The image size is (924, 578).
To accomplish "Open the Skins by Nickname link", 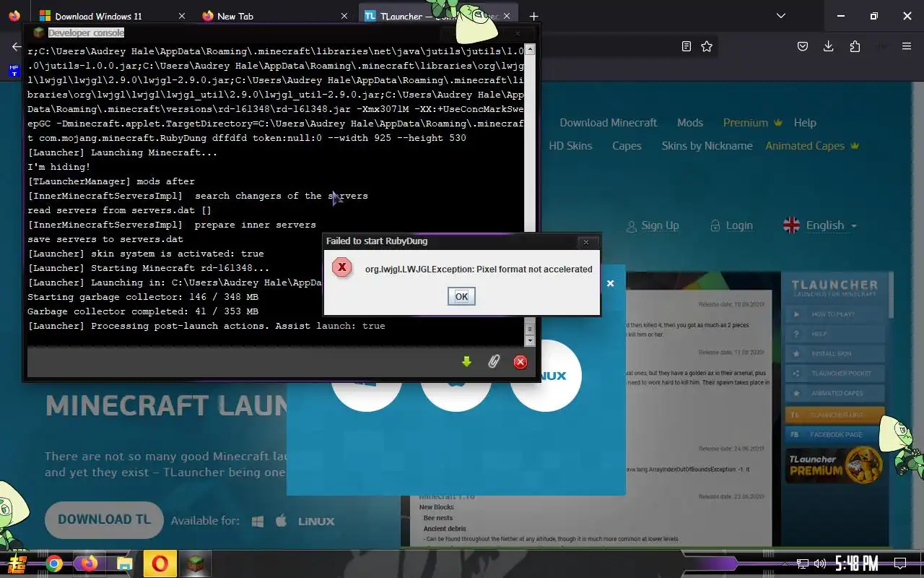I will coord(707,146).
